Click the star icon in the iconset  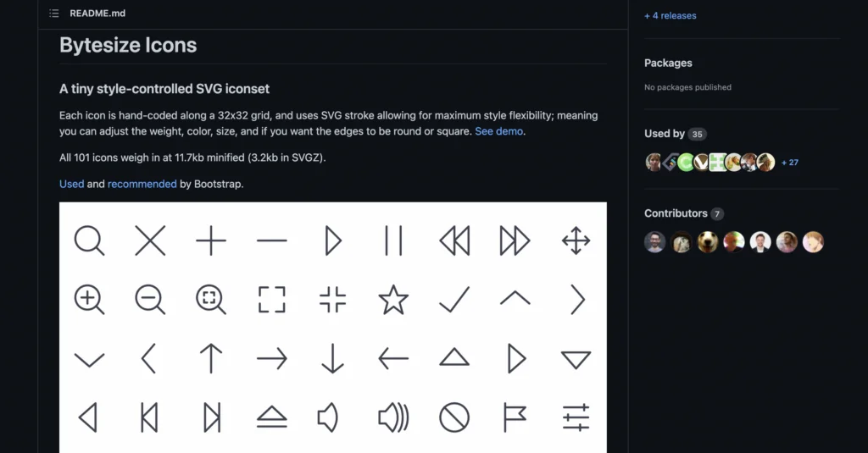coord(393,300)
